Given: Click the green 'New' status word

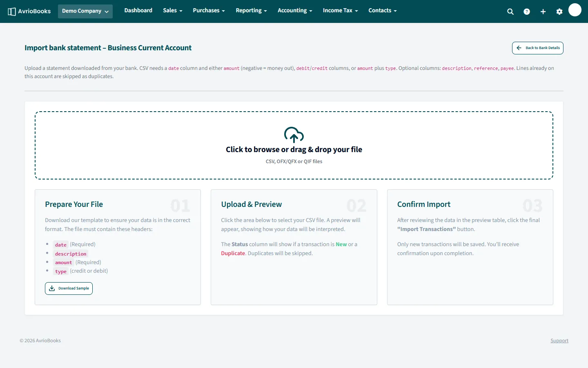Looking at the screenshot, I should (x=341, y=245).
